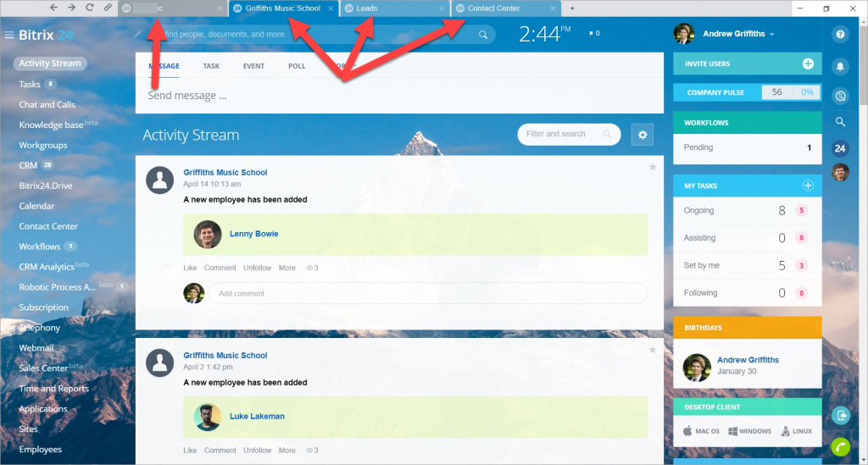Open notifications bell icon

coord(840,67)
